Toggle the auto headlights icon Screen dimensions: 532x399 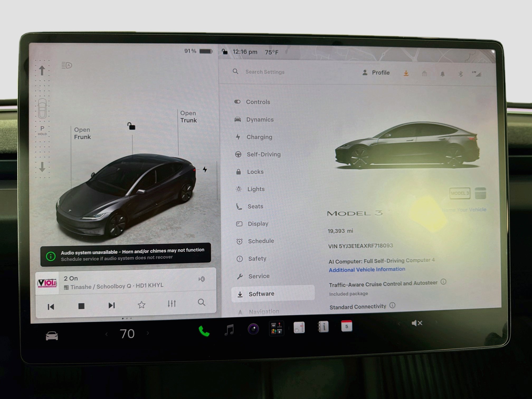tap(66, 65)
